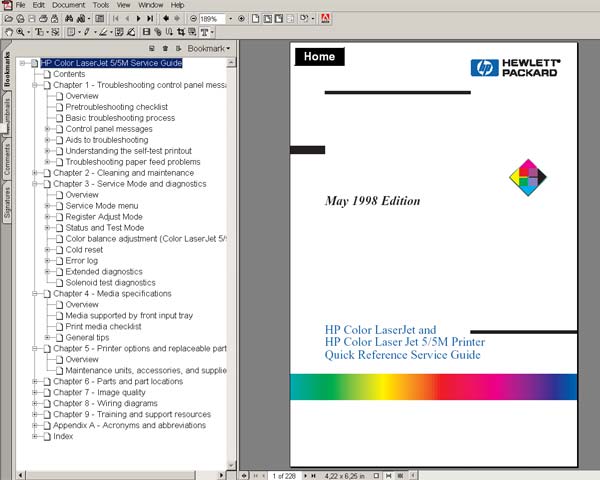This screenshot has height=480, width=600.
Task: Click the Home button on the page
Action: (x=320, y=57)
